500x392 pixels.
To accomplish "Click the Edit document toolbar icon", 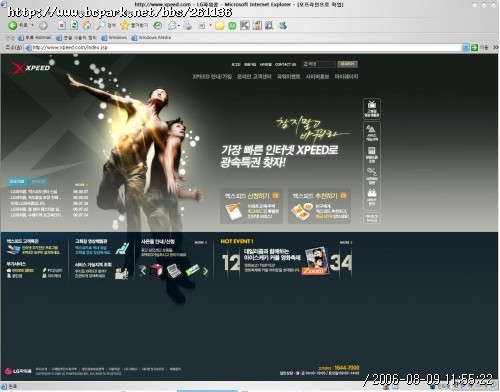I will point(202,25).
